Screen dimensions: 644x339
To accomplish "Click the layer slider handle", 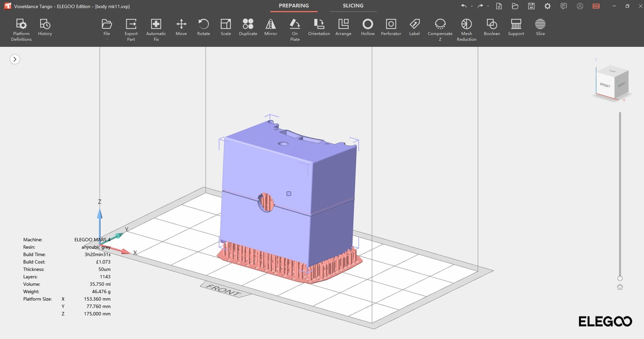I will pyautogui.click(x=620, y=278).
